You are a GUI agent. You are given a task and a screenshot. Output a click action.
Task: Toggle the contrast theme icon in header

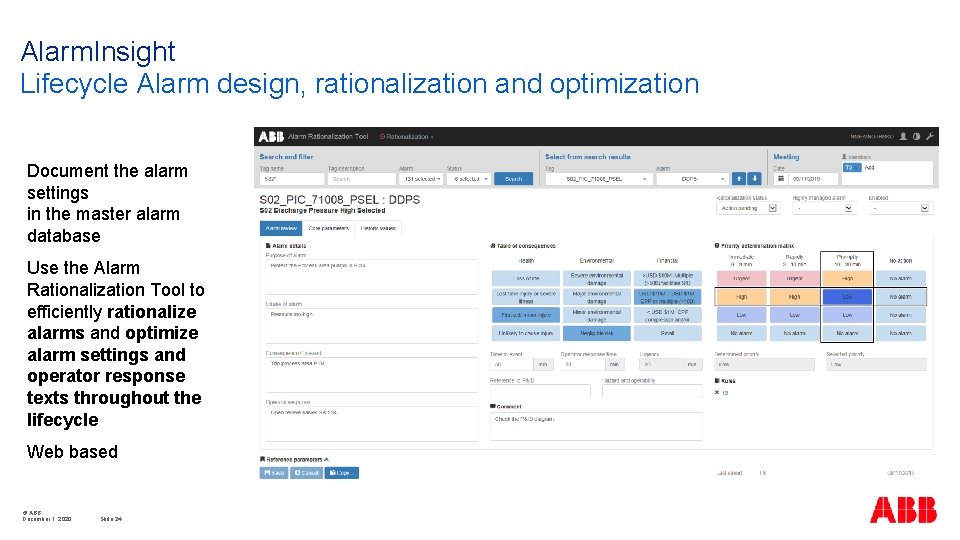(x=917, y=137)
